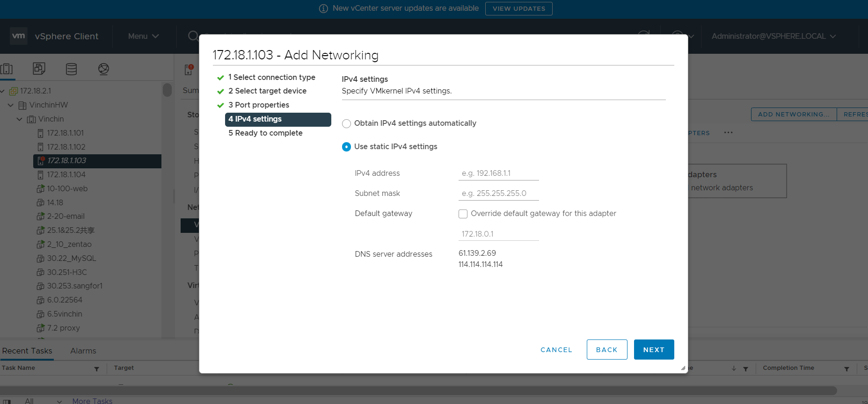Screen dimensions: 868x404
Task: Click VM icon beside 30.251-H3C
Action: click(41, 273)
